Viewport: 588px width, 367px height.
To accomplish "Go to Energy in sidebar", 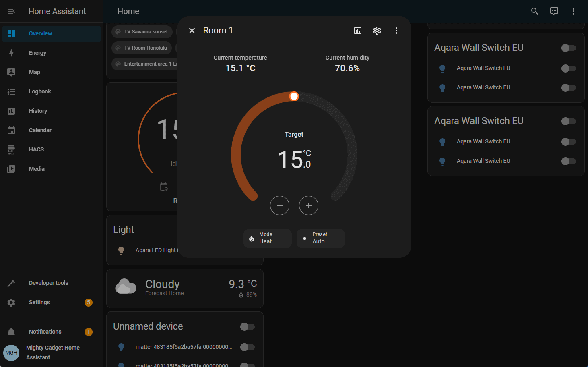I will click(x=37, y=53).
